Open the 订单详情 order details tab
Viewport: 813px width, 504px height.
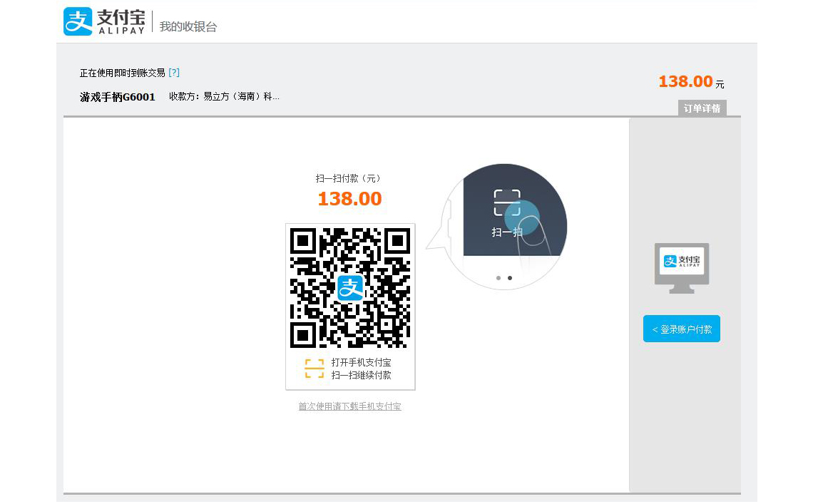[x=702, y=108]
